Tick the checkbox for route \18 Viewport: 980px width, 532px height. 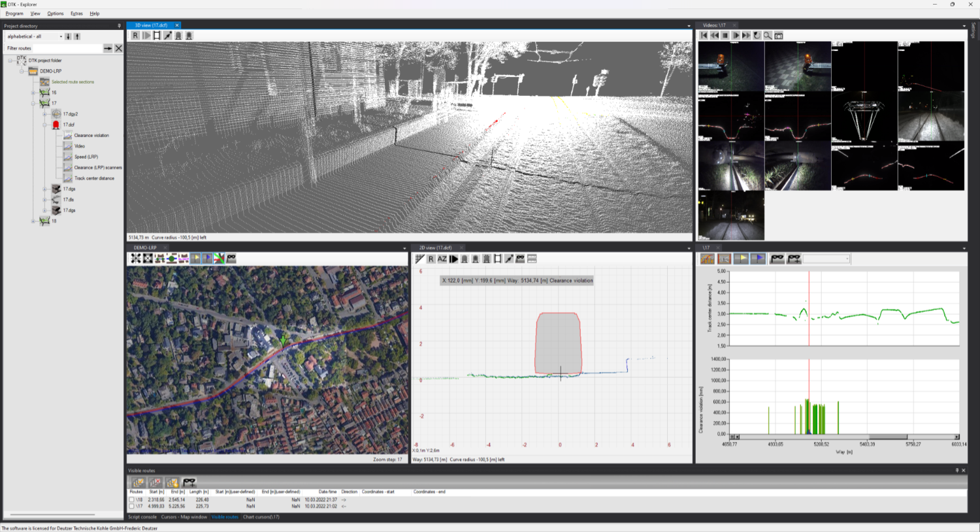(132, 500)
